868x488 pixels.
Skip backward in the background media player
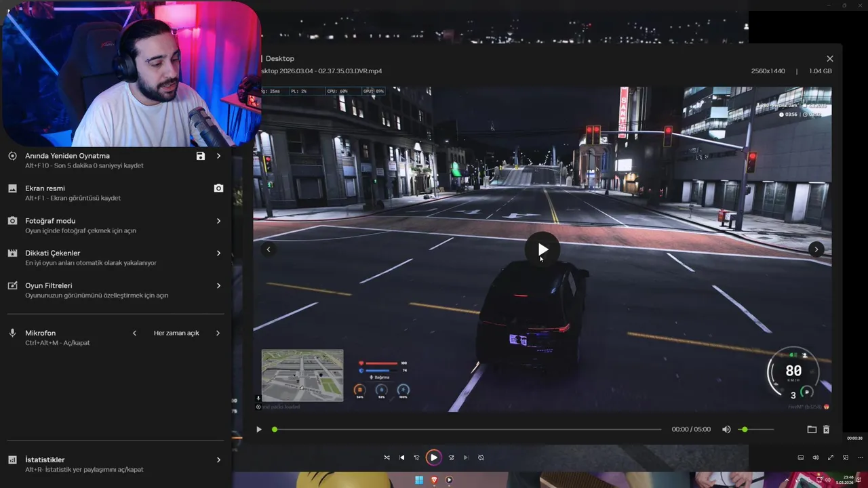[x=416, y=457]
